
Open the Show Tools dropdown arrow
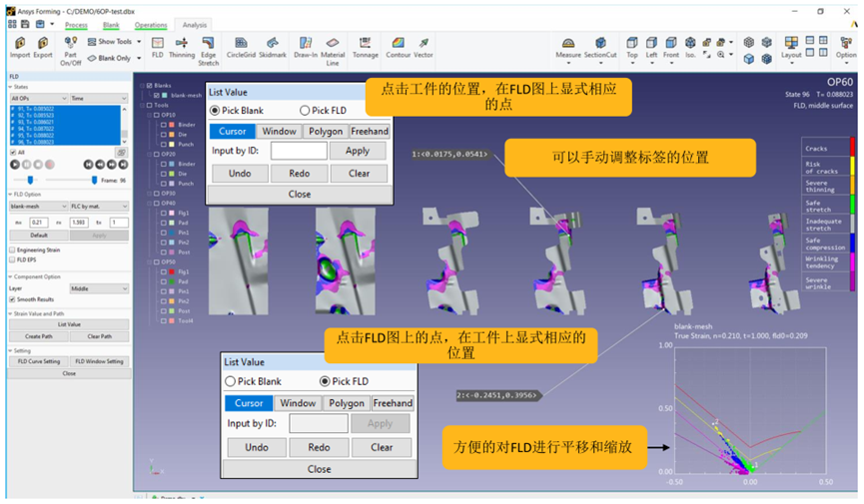[x=139, y=41]
